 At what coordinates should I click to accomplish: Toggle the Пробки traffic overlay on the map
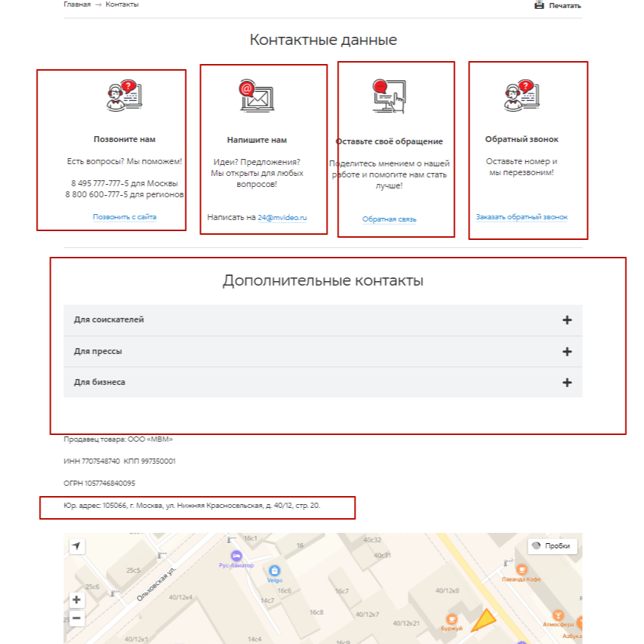(553, 545)
